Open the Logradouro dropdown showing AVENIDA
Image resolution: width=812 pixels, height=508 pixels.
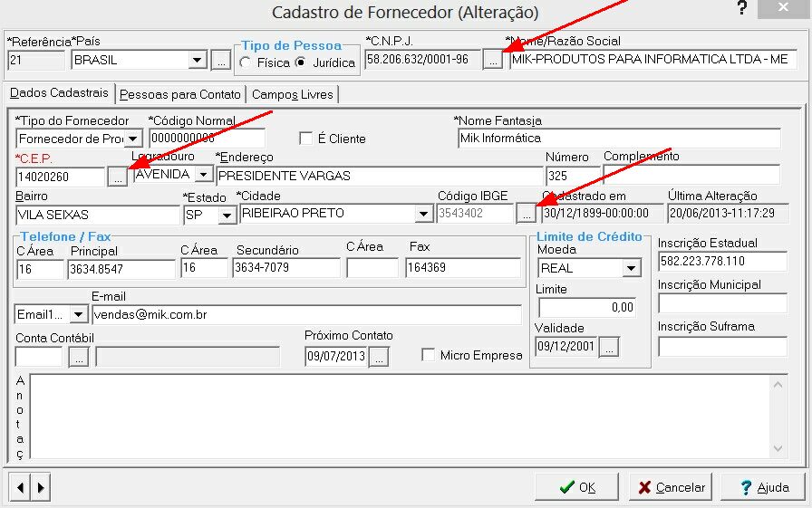point(204,175)
